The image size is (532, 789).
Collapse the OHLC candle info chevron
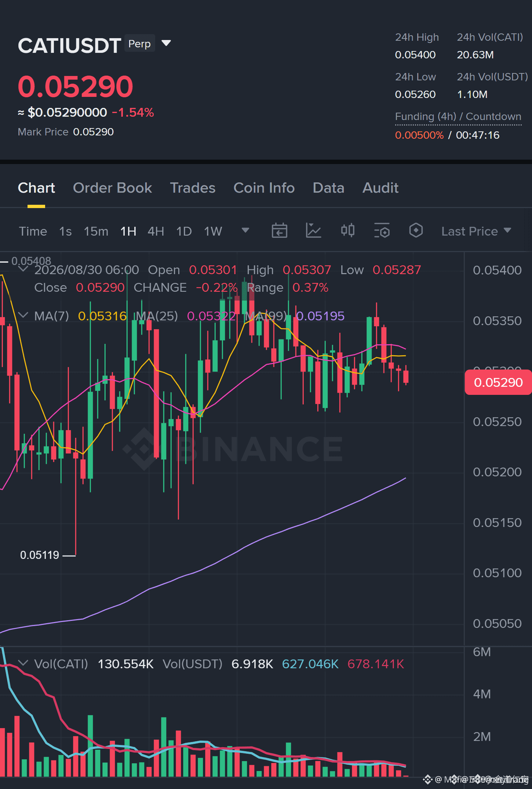[23, 269]
